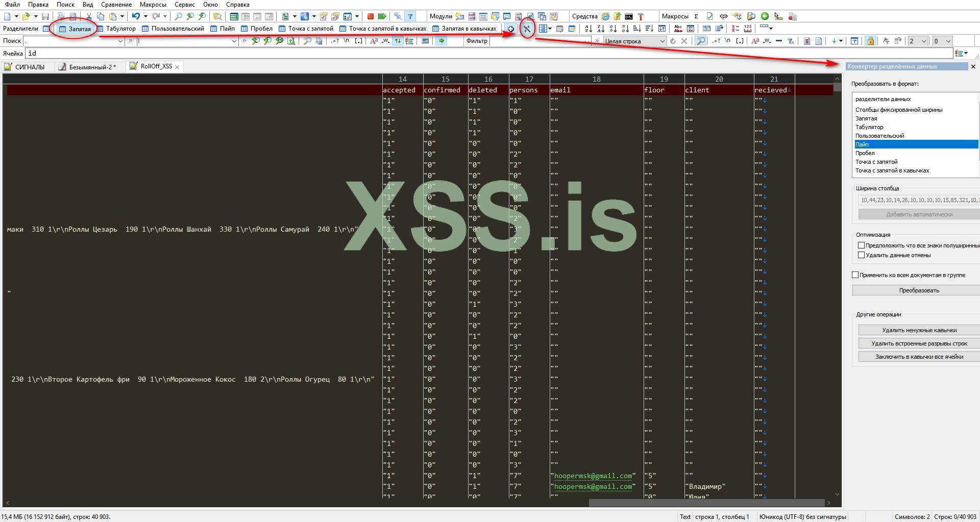Select Пробел separator mode in toolbar
980x522 pixels.
pos(257,29)
